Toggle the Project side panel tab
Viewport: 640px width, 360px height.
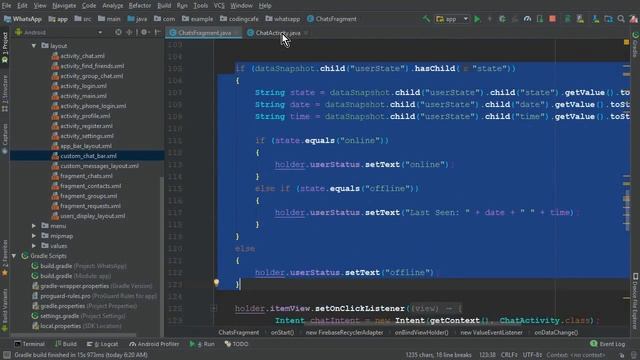tap(5, 47)
